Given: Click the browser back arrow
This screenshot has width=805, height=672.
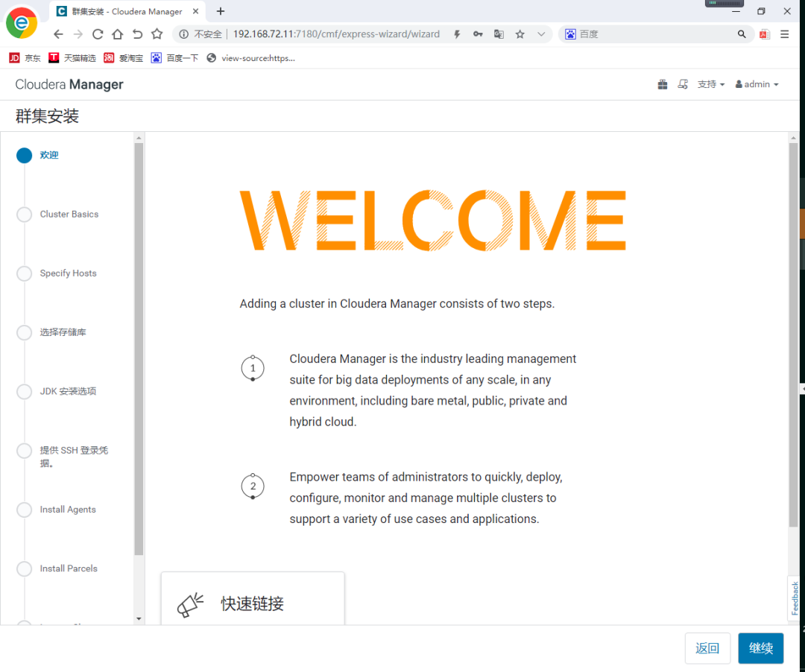Looking at the screenshot, I should coord(58,34).
